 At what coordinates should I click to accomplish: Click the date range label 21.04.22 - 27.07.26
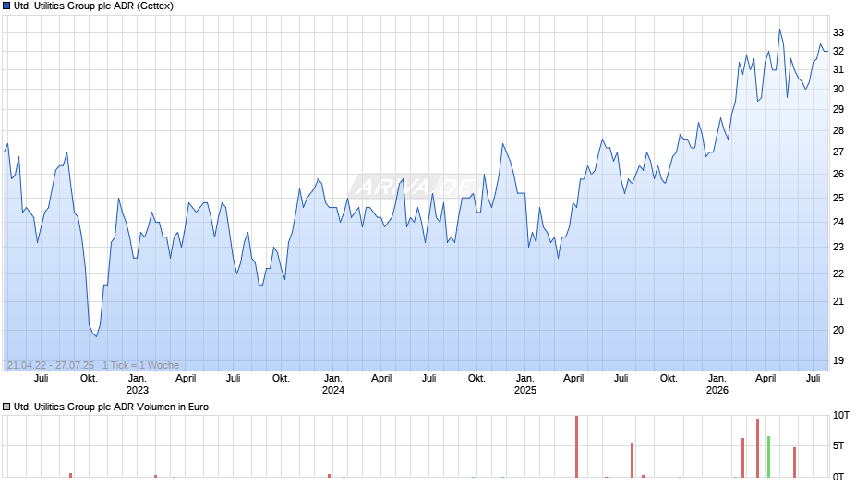click(x=51, y=366)
